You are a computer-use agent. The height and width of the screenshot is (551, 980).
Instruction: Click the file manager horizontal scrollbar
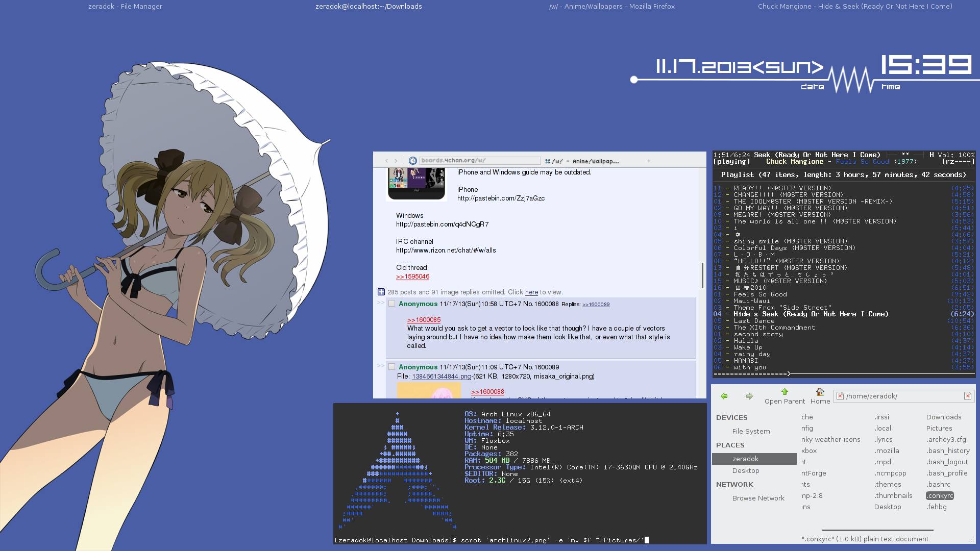pyautogui.click(x=878, y=530)
